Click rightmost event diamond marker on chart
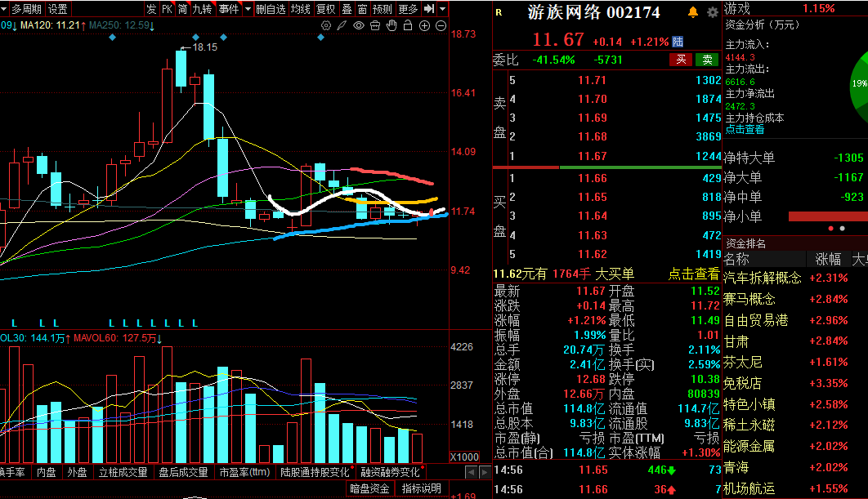 320,37
